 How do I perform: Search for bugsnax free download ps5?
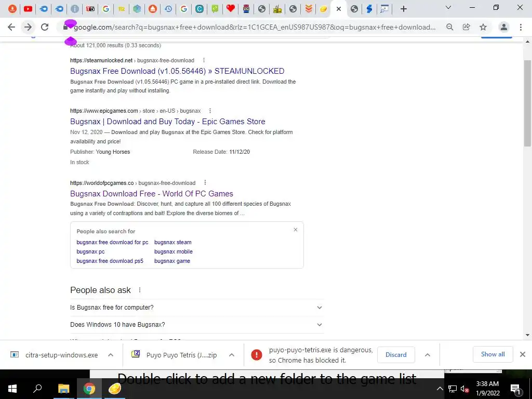pos(110,261)
